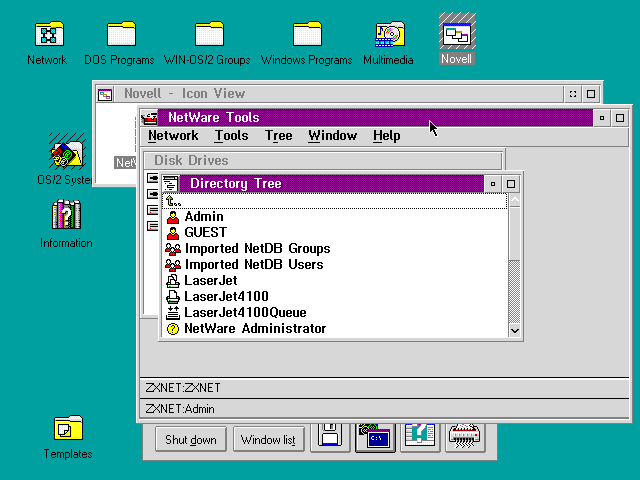Activate the Disk Drives window title

(323, 160)
